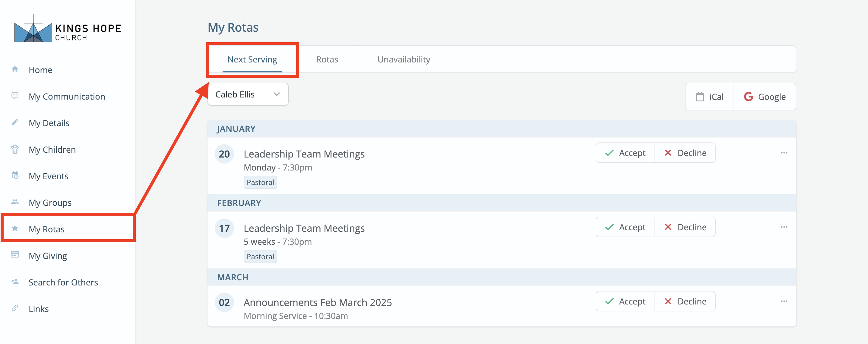Click the Pastoral tag under January meeting
This screenshot has width=868, height=344.
260,183
